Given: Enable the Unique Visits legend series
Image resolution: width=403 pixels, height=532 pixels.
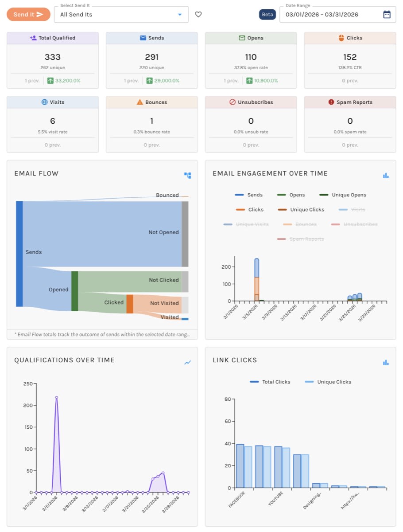Looking at the screenshot, I should click(x=246, y=224).
